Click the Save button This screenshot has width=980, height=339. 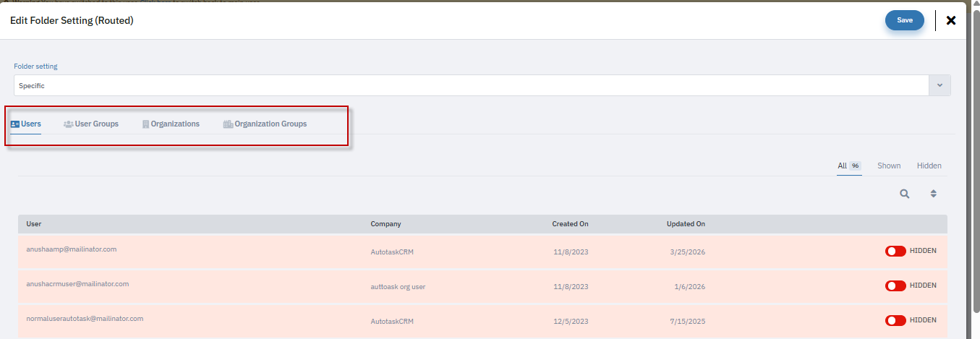pos(904,20)
